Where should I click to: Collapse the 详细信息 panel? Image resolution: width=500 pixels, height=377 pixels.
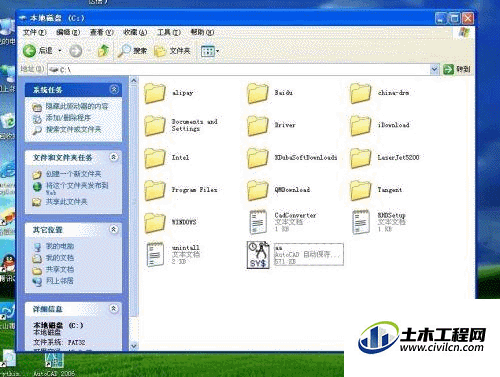(114, 309)
